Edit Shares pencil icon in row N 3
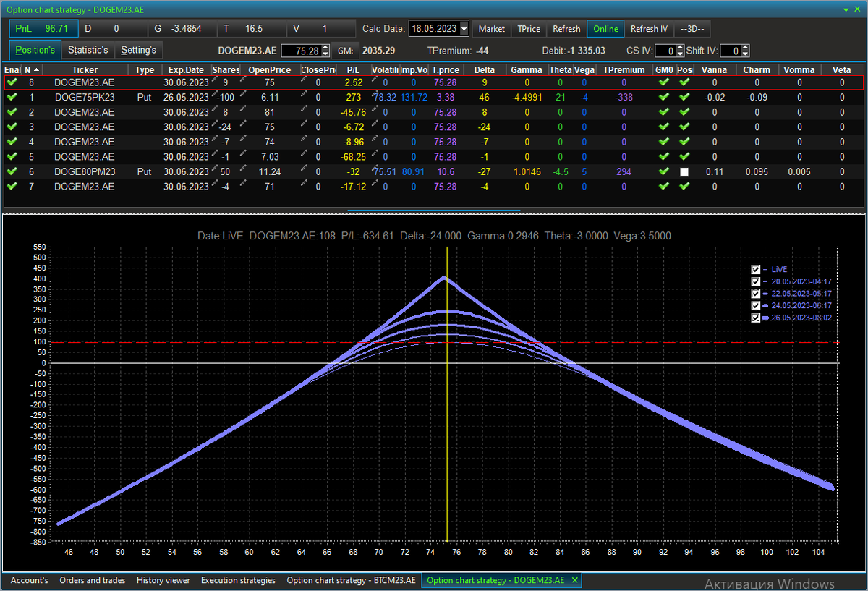The width and height of the screenshot is (868, 591). point(215,124)
